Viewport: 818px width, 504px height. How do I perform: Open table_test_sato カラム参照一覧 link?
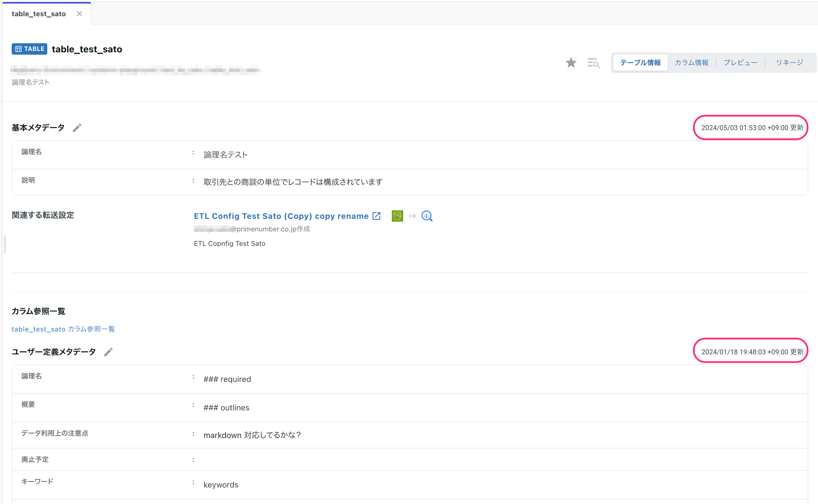point(63,329)
